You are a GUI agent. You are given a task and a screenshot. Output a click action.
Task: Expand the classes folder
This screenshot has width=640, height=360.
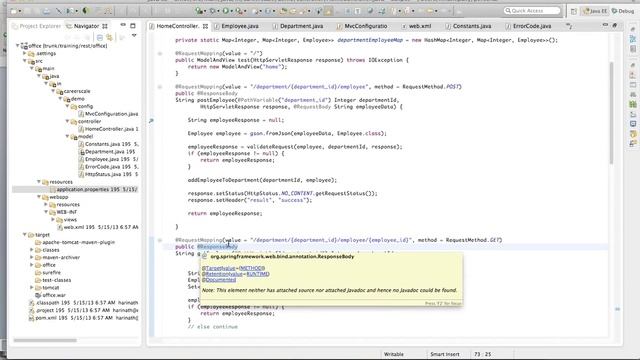pyautogui.click(x=32, y=250)
